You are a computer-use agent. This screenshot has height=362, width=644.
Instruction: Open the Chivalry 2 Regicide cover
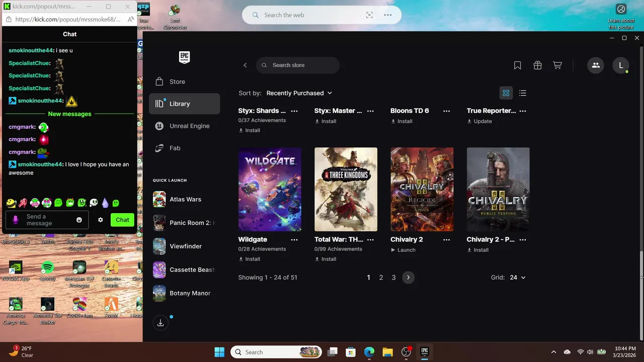[x=422, y=189]
